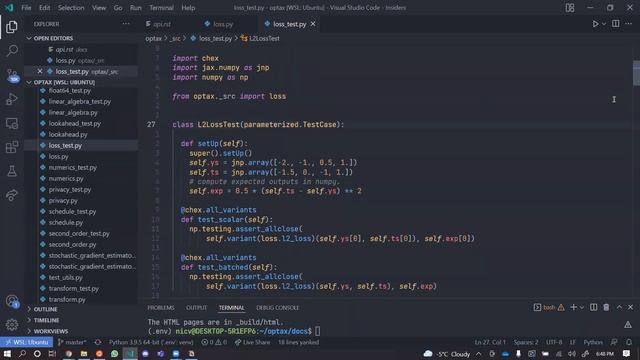Open editor More Actions ellipsis menu

(629, 24)
